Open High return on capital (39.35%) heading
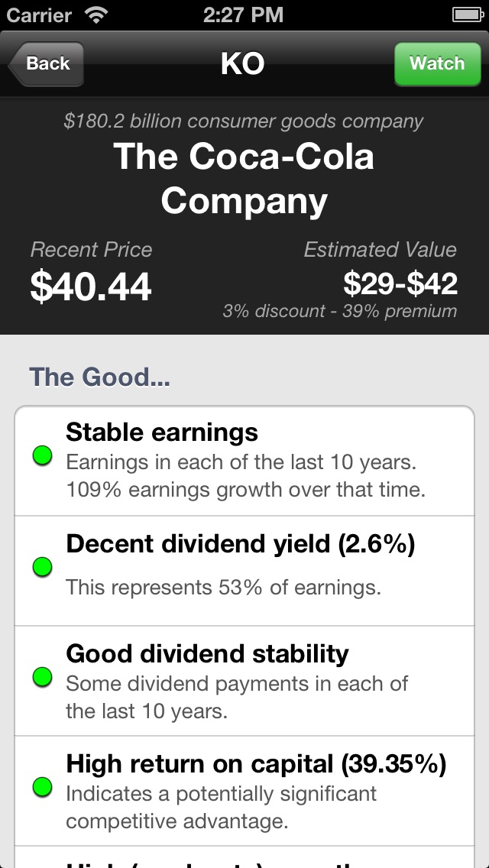Screen dimensions: 489x868 [256, 763]
